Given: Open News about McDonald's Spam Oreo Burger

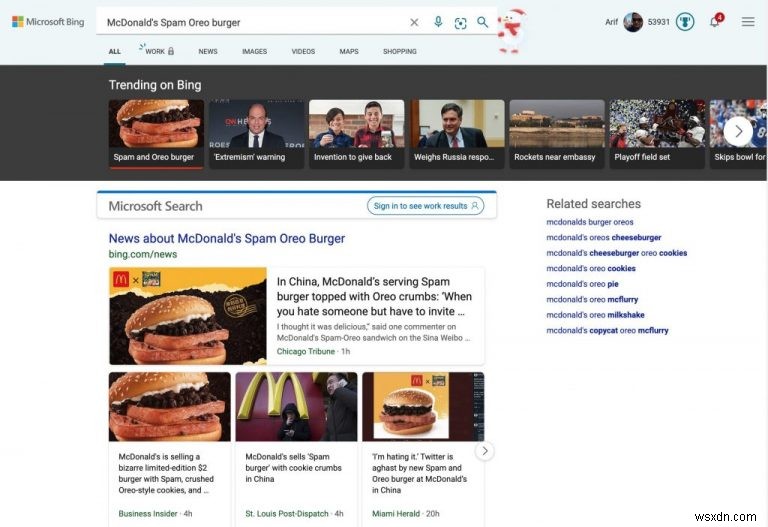Looking at the screenshot, I should 227,239.
